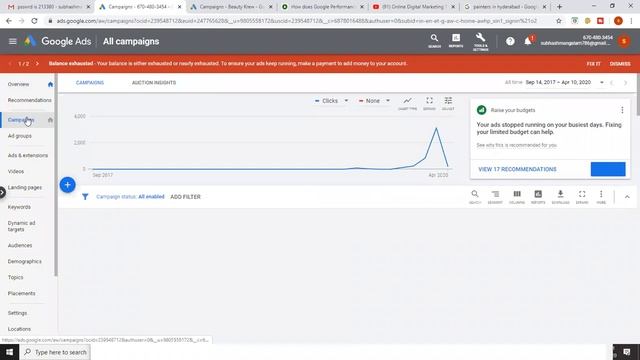Switch to the Campaigns tab
This screenshot has width=640, height=360.
tap(90, 83)
